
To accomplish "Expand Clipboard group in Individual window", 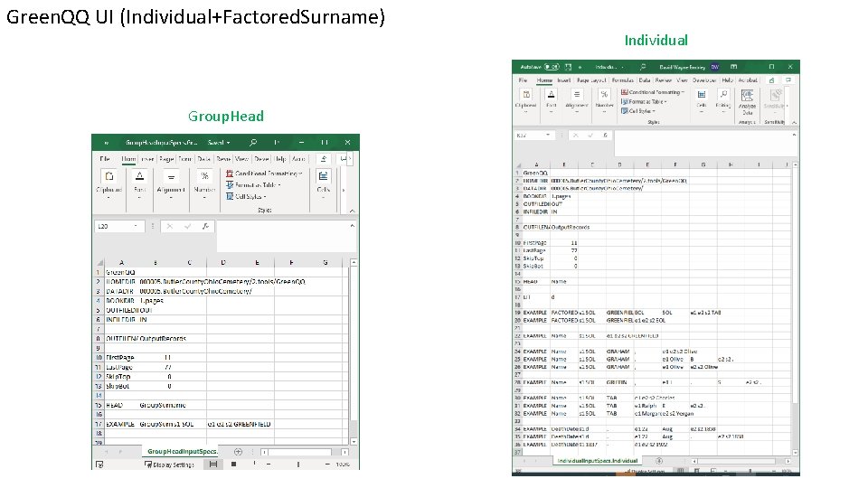I will (525, 111).
